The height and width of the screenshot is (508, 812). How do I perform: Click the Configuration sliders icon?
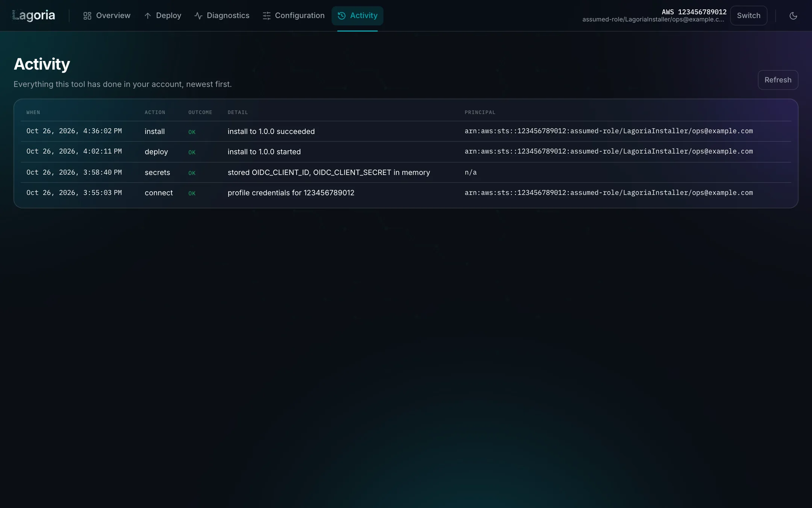(267, 16)
